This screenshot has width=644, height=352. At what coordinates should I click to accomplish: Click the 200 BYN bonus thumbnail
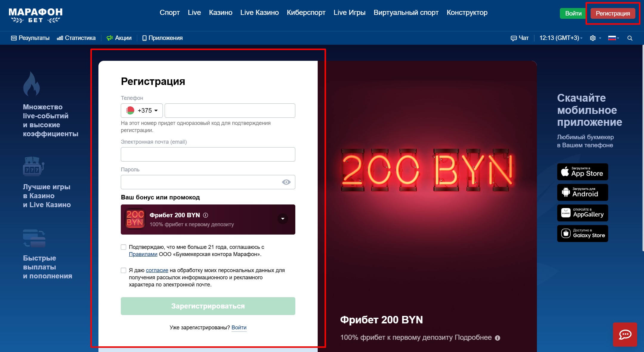(x=135, y=219)
